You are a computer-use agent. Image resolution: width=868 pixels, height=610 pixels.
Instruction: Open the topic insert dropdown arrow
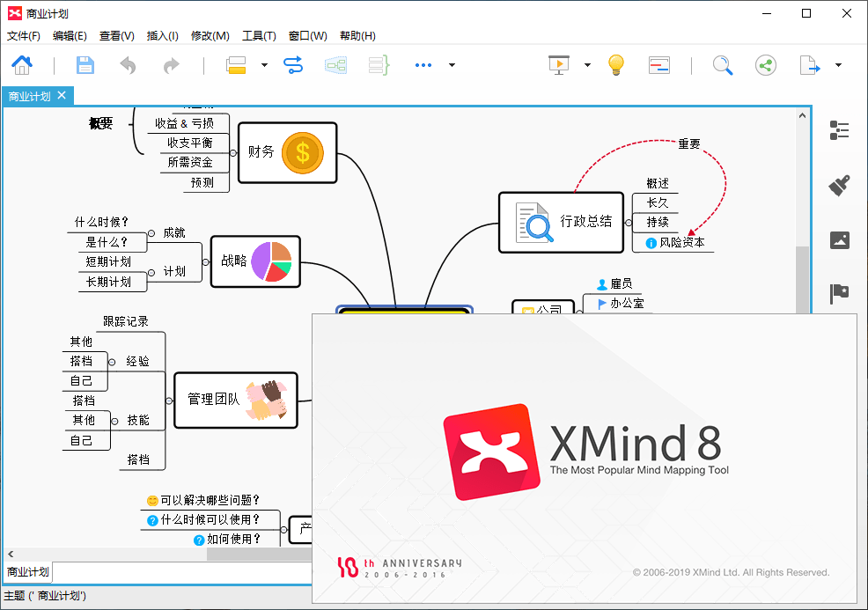point(265,65)
